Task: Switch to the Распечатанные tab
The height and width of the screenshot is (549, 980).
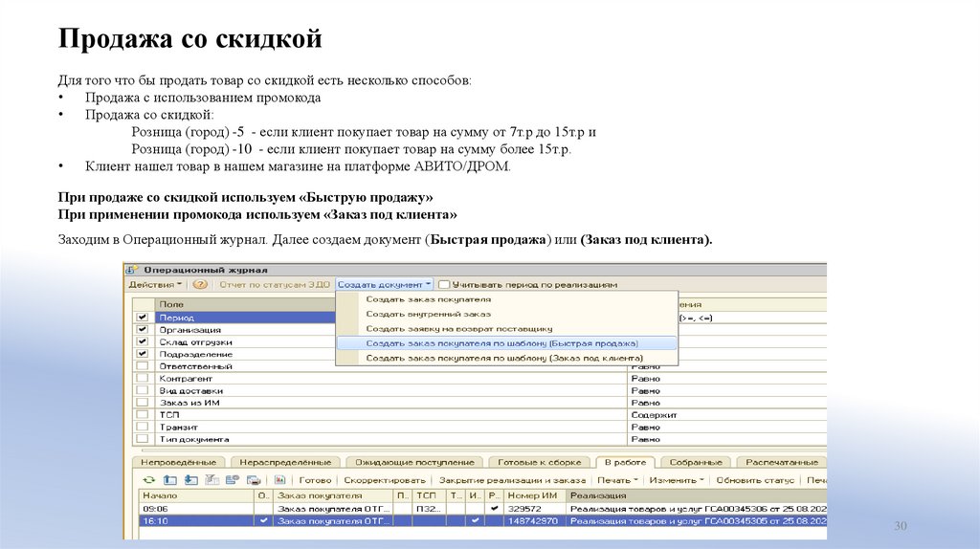Action: [x=781, y=463]
